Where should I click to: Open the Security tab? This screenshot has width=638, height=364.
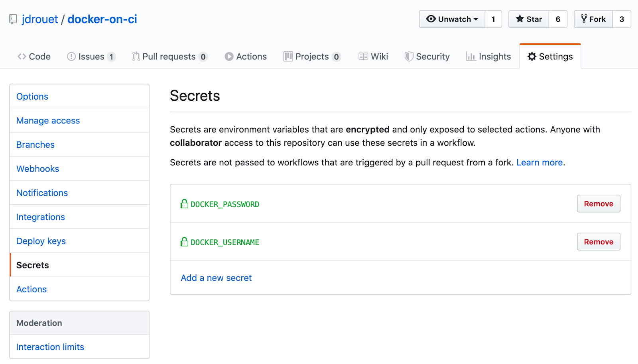coord(427,57)
